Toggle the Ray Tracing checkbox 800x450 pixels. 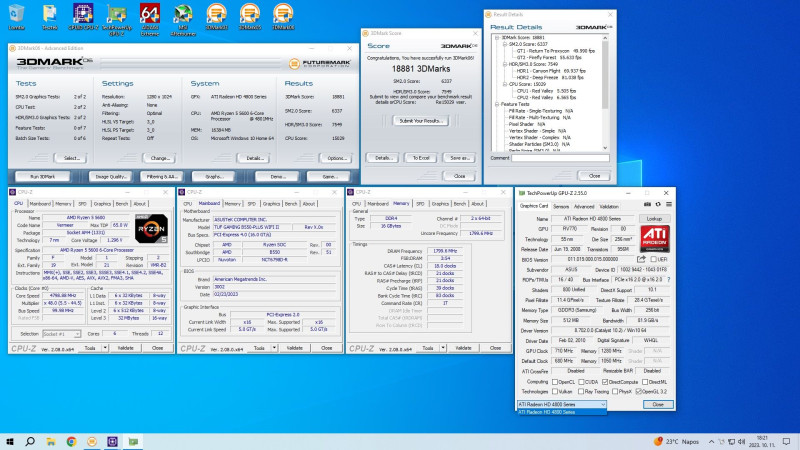click(581, 391)
